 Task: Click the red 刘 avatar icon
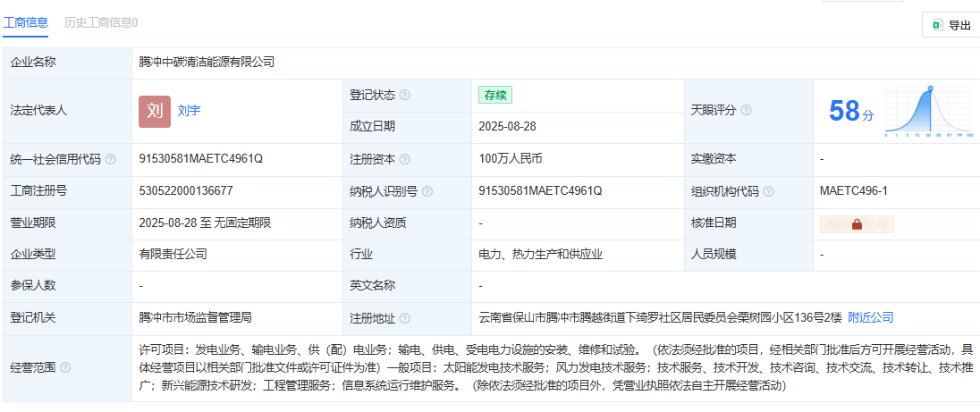(x=154, y=111)
